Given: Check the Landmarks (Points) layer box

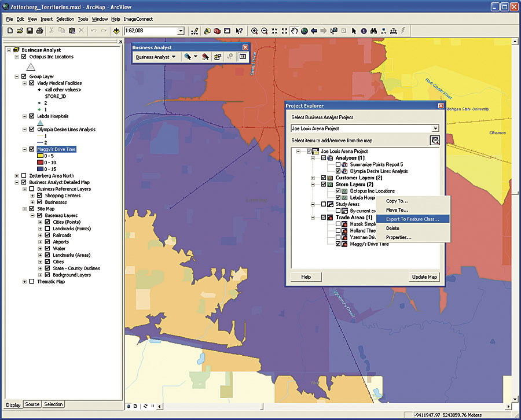Looking at the screenshot, I should coord(47,229).
